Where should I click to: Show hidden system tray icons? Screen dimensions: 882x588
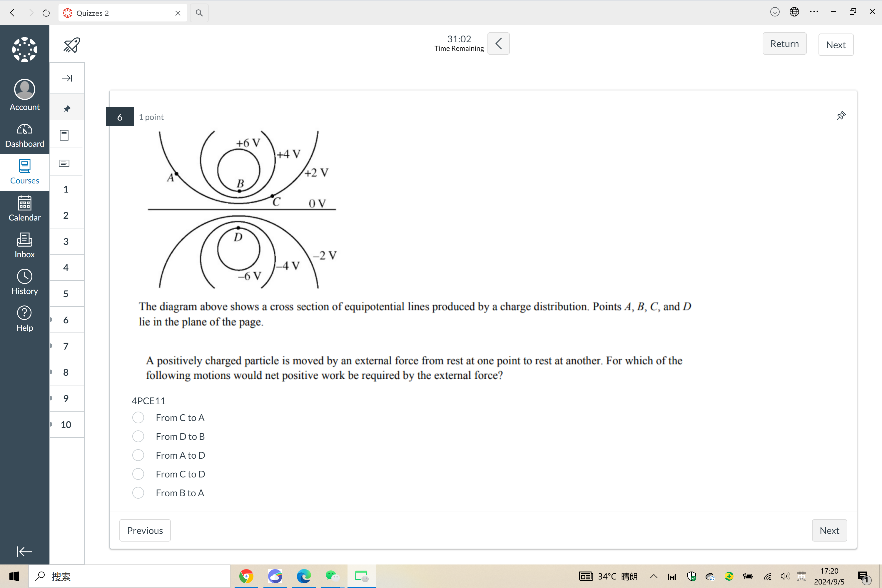point(654,576)
